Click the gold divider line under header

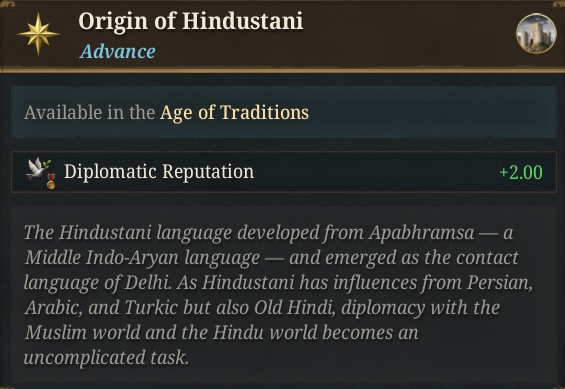point(282,70)
